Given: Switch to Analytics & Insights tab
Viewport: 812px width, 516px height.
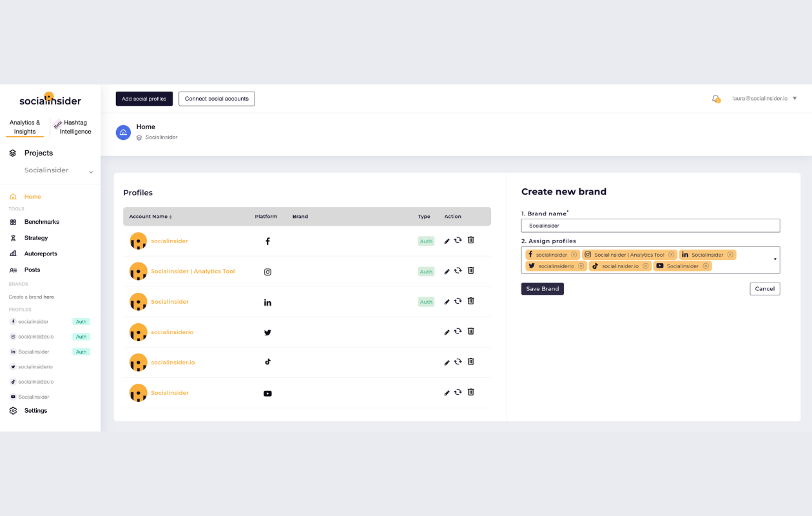Looking at the screenshot, I should tap(25, 127).
